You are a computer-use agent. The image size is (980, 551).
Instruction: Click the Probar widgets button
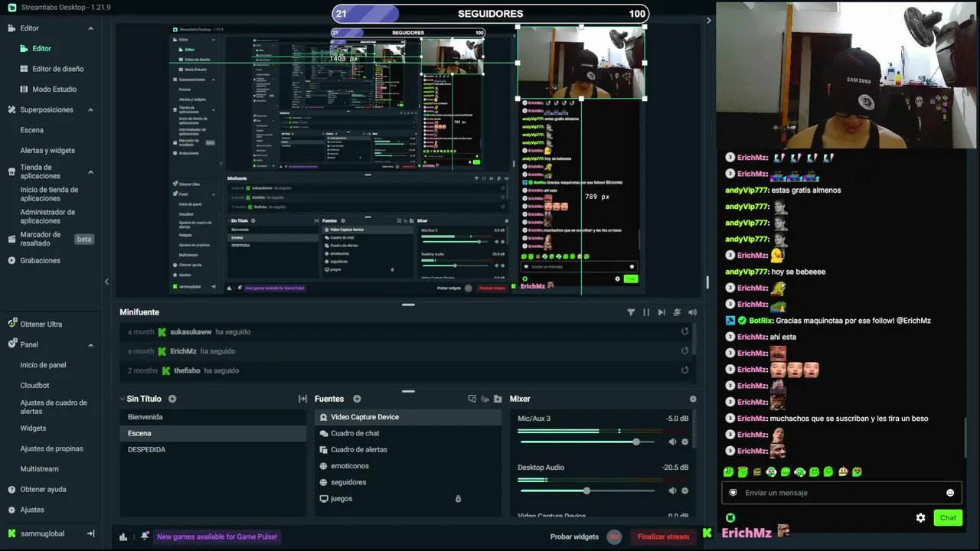[574, 536]
